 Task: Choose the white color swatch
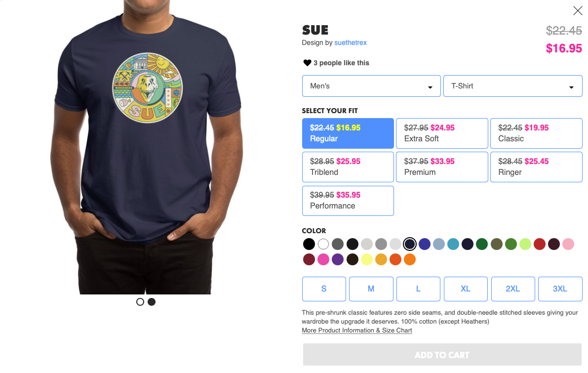point(323,244)
